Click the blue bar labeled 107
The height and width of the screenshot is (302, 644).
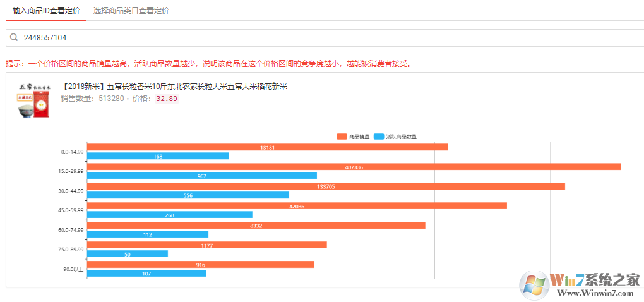click(x=146, y=274)
